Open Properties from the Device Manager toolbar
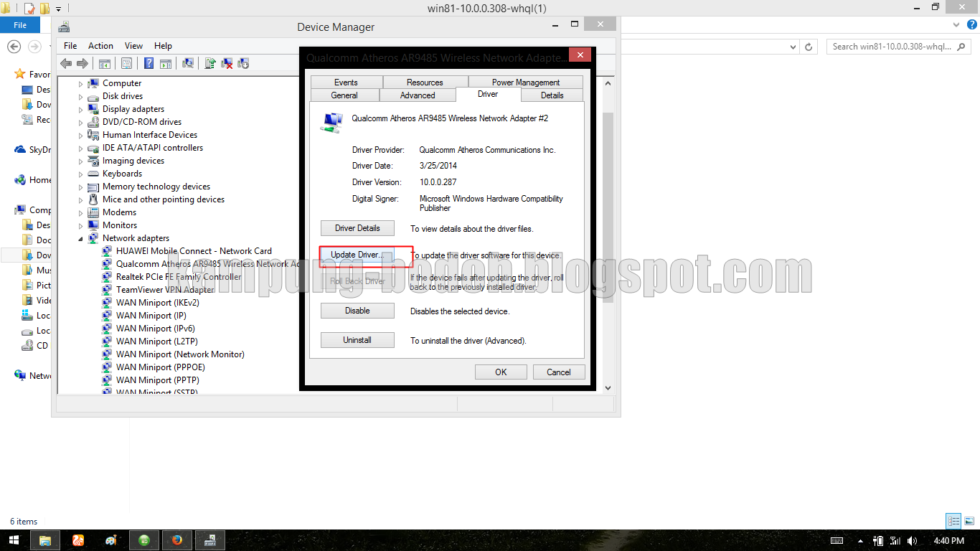This screenshot has width=980, height=551. 126,63
